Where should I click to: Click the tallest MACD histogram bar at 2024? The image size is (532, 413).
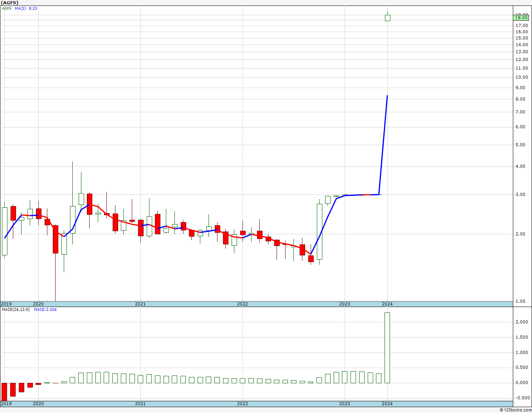(x=387, y=348)
